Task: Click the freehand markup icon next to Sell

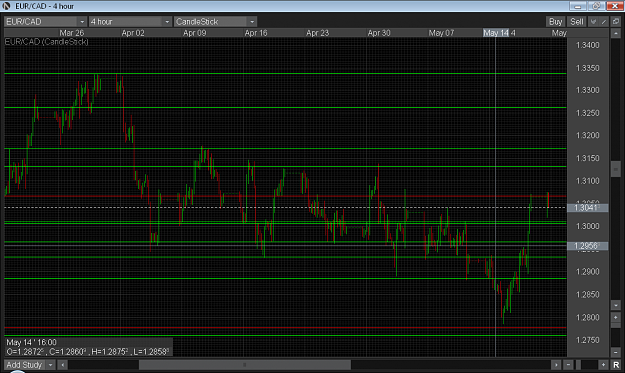Action: [x=593, y=22]
